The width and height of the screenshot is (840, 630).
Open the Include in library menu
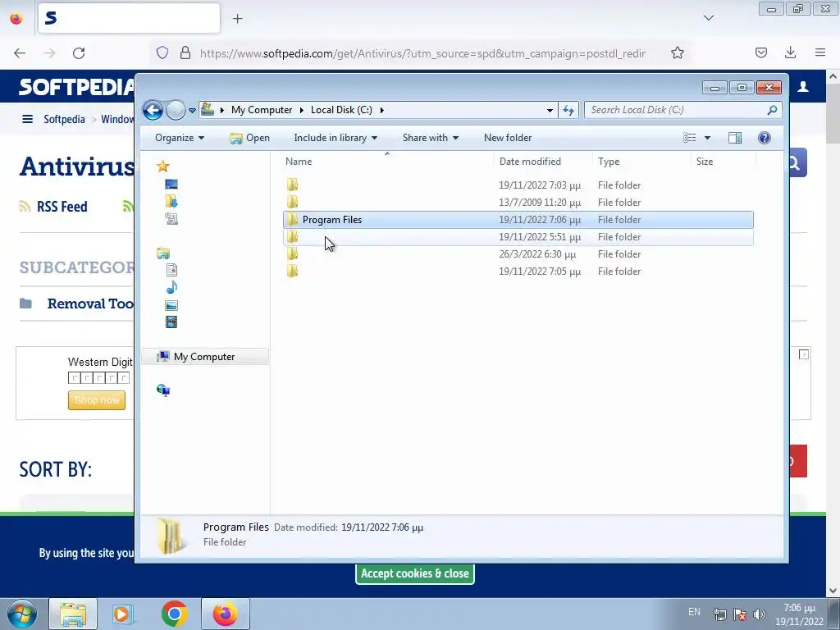[336, 138]
